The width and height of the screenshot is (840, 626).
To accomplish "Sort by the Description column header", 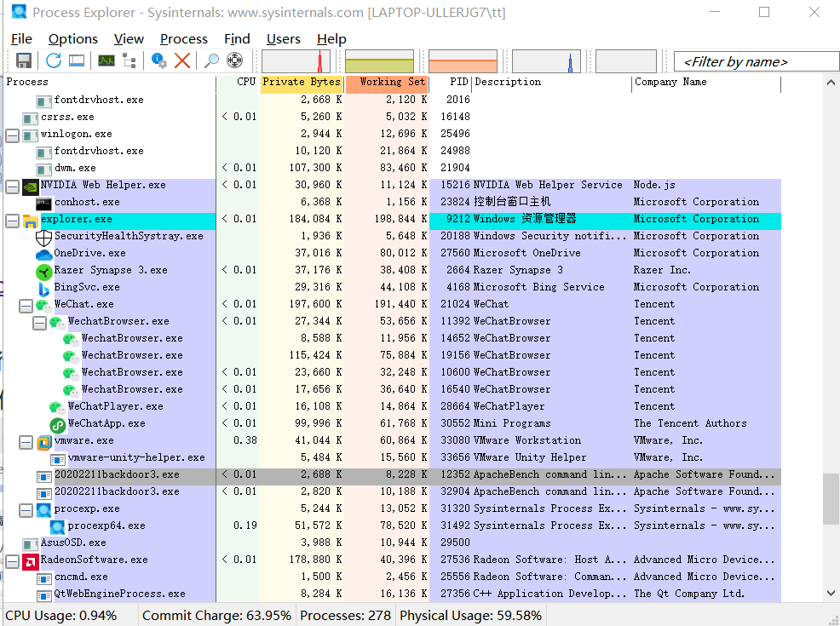I will pos(552,82).
